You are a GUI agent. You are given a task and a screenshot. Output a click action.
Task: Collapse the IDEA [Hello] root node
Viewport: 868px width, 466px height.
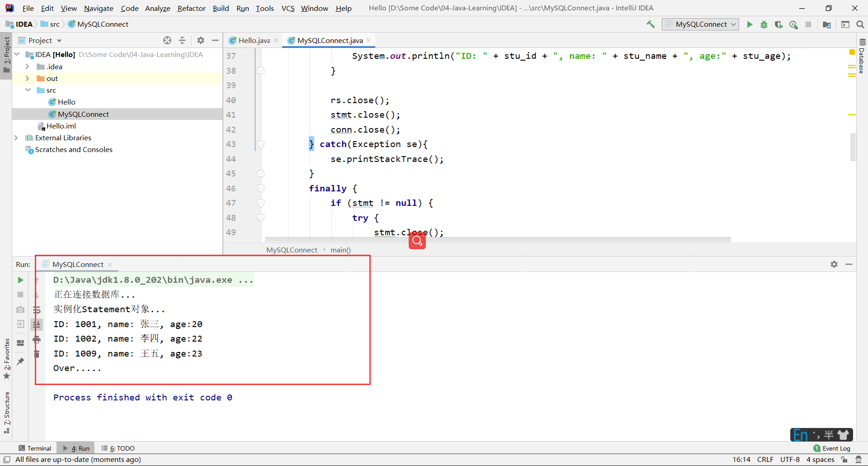pos(17,54)
